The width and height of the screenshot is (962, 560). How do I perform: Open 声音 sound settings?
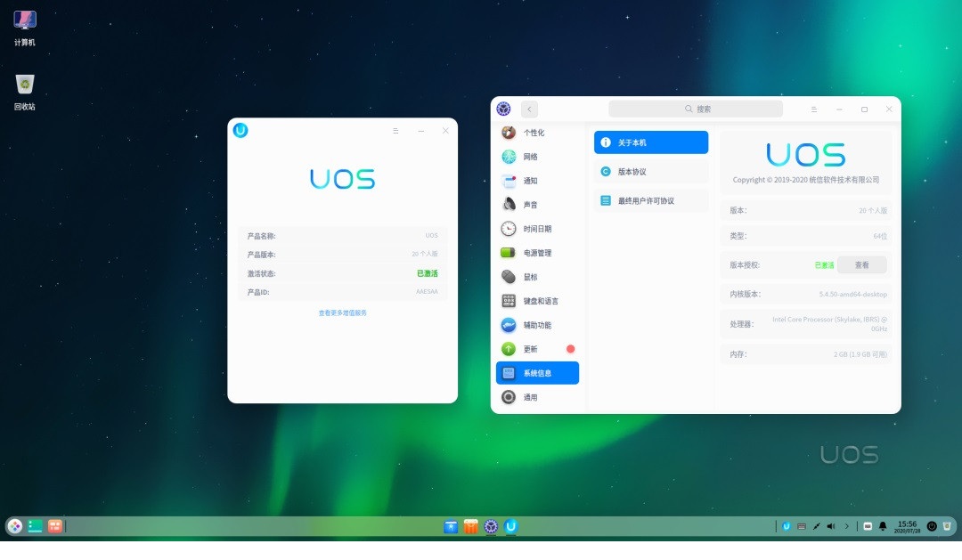[537, 204]
